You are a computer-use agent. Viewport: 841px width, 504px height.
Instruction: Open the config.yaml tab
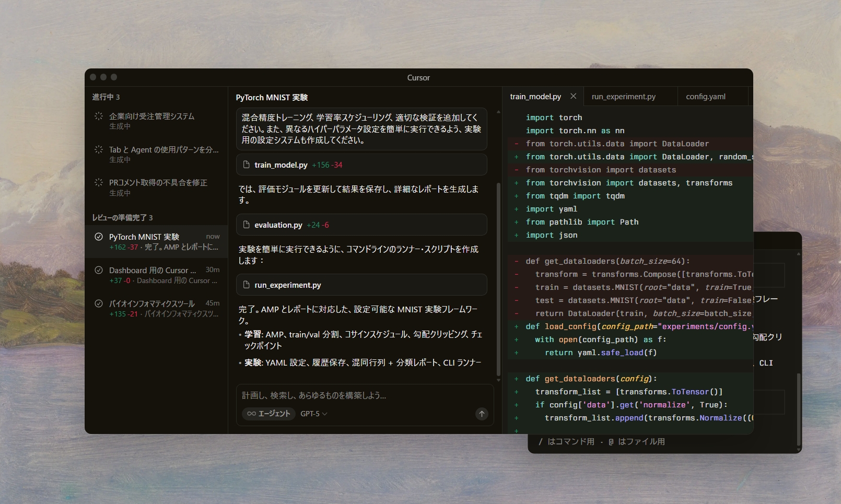pyautogui.click(x=706, y=96)
